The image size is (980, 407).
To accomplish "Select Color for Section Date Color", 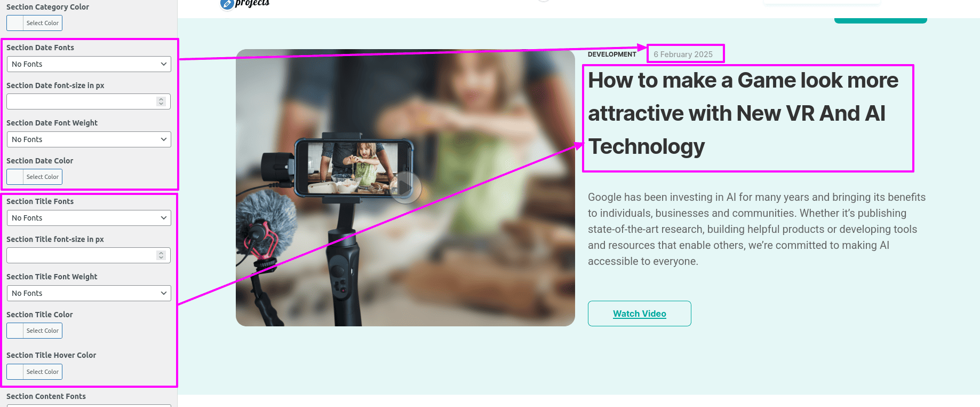I will click(34, 177).
